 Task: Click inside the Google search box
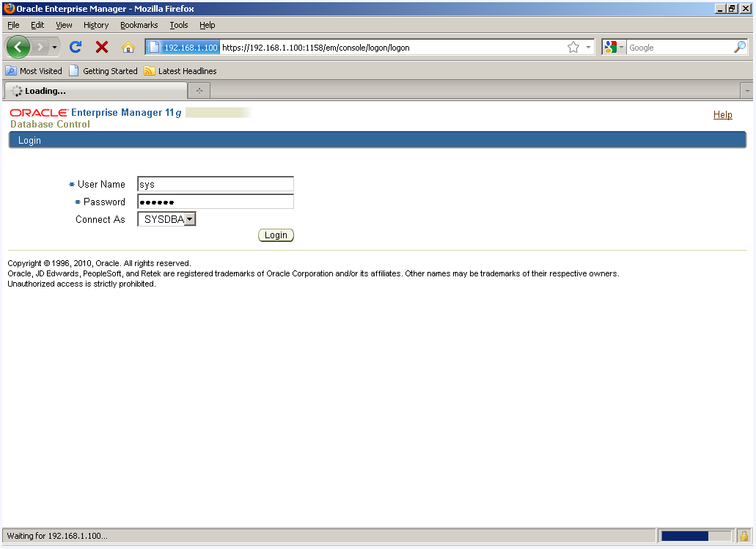pyautogui.click(x=679, y=47)
